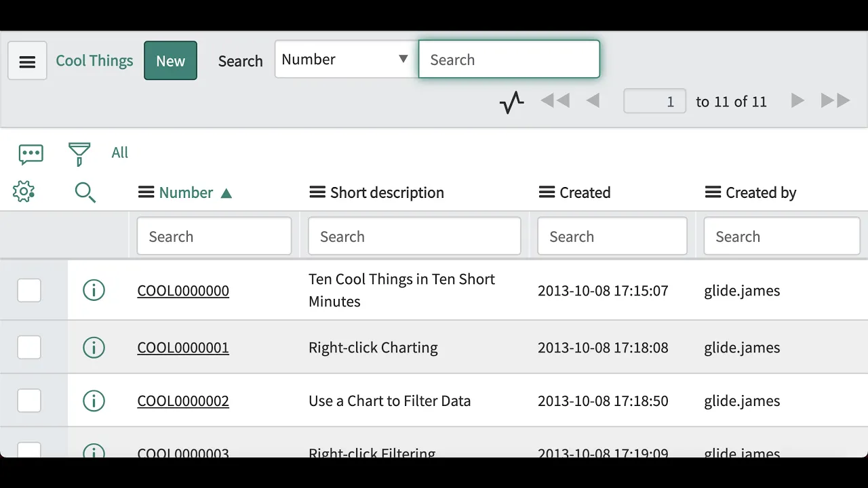
Task: Click 'Use a Chart to Filter Data' cell
Action: (x=389, y=401)
